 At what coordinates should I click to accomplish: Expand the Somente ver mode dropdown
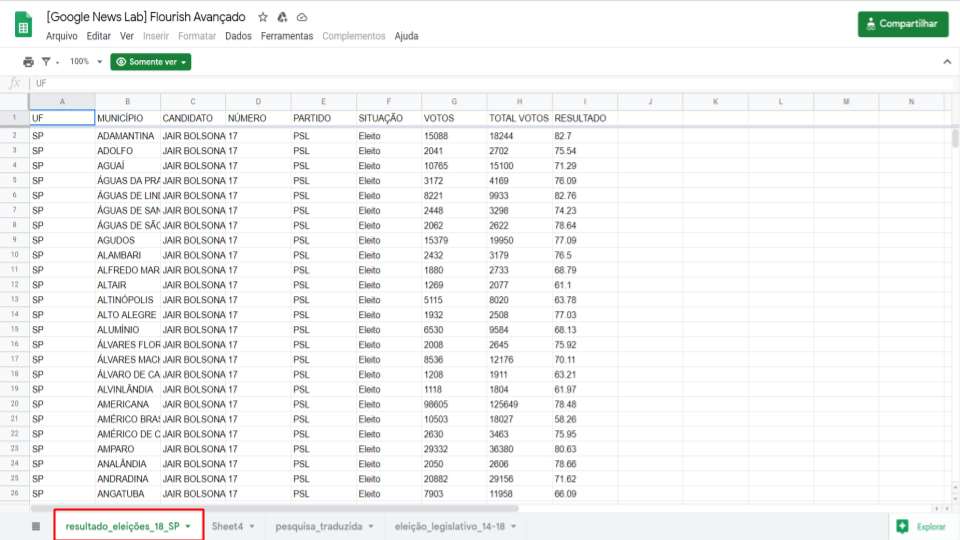click(150, 62)
